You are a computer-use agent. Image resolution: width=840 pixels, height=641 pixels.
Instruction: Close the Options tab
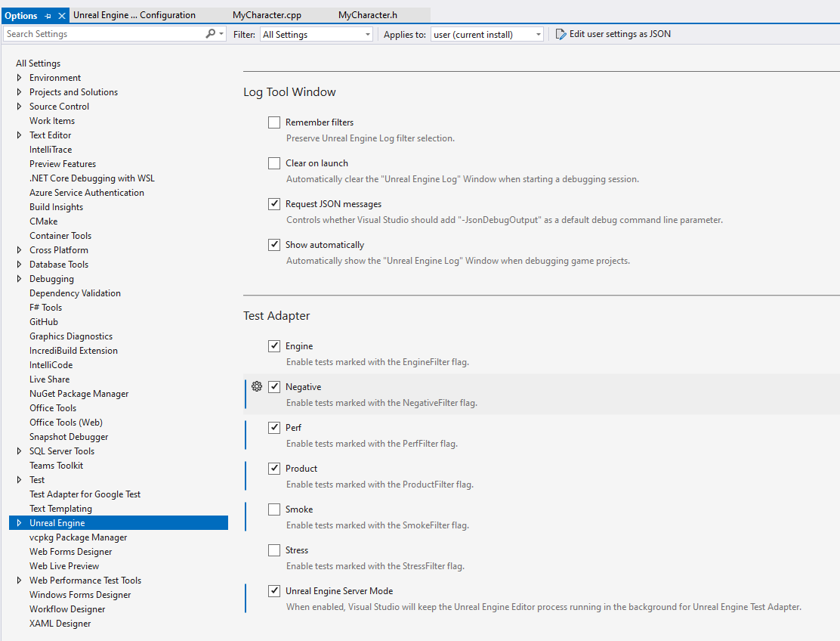[62, 16]
